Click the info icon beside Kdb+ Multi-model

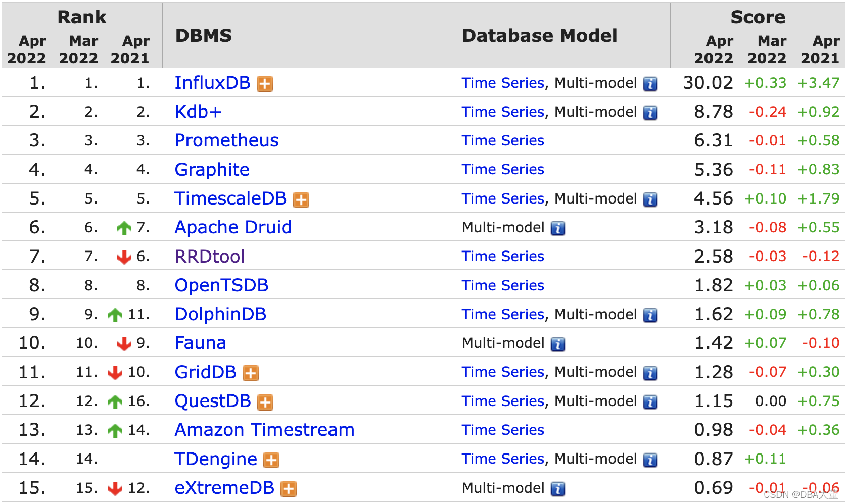coord(650,113)
